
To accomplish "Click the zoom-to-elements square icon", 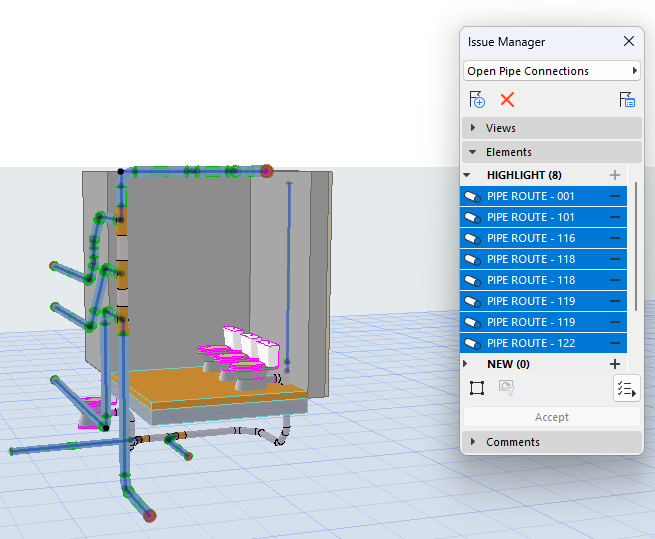I will click(477, 388).
